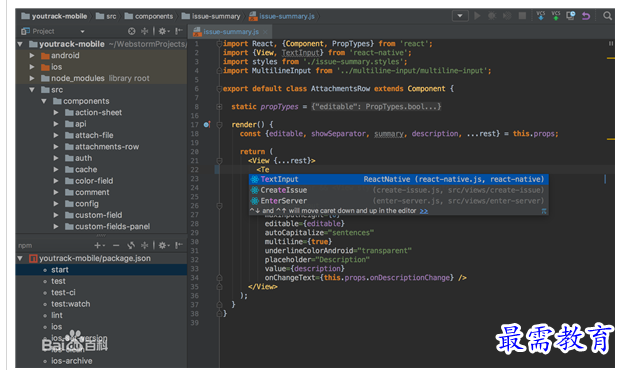This screenshot has height=370, width=620.
Task: Click the plus add icon in npm panel
Action: pos(99,245)
